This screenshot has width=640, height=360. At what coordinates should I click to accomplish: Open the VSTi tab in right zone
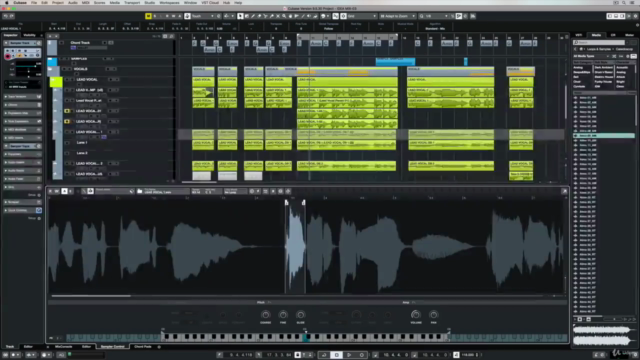tap(579, 35)
